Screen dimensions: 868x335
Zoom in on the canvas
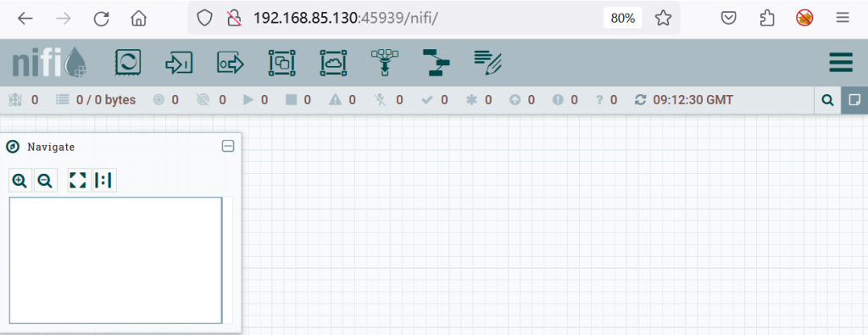[20, 181]
